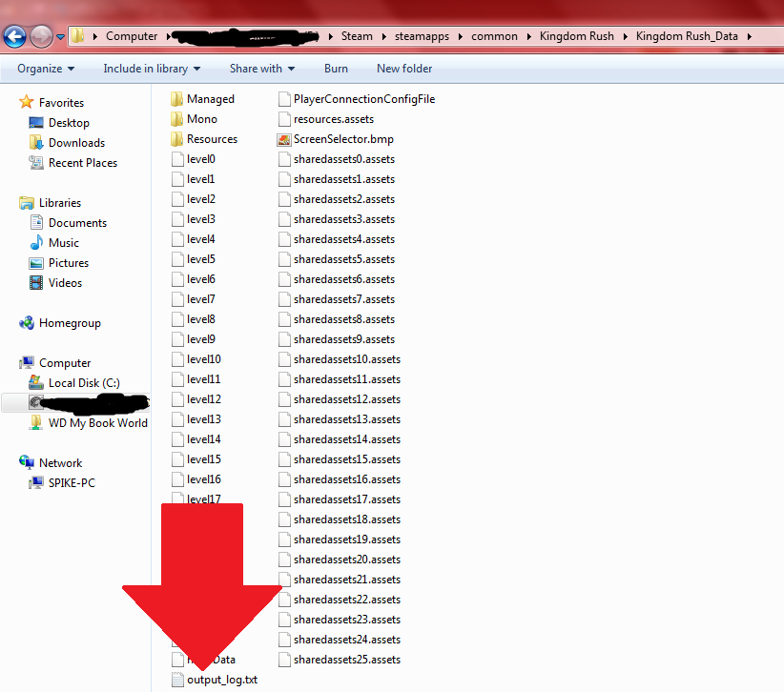Click the Downloads folder icon in sidebar

(36, 142)
